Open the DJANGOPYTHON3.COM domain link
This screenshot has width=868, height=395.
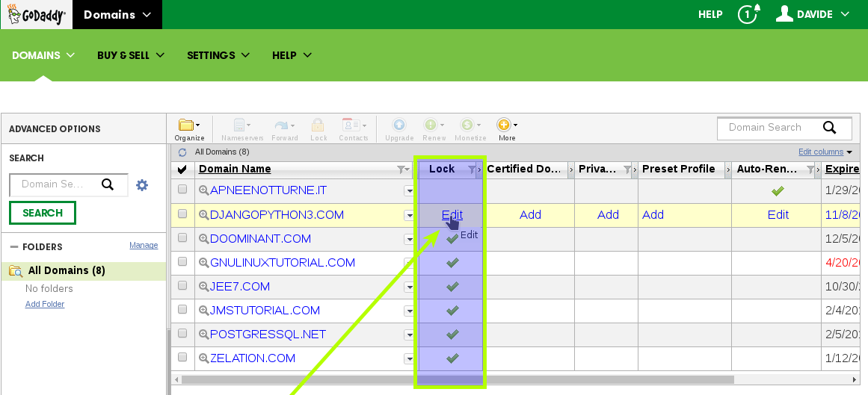point(277,214)
